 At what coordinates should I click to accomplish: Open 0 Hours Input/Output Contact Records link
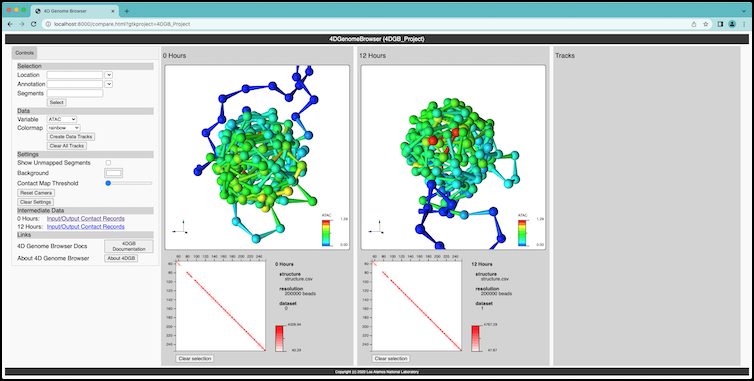[x=86, y=218]
